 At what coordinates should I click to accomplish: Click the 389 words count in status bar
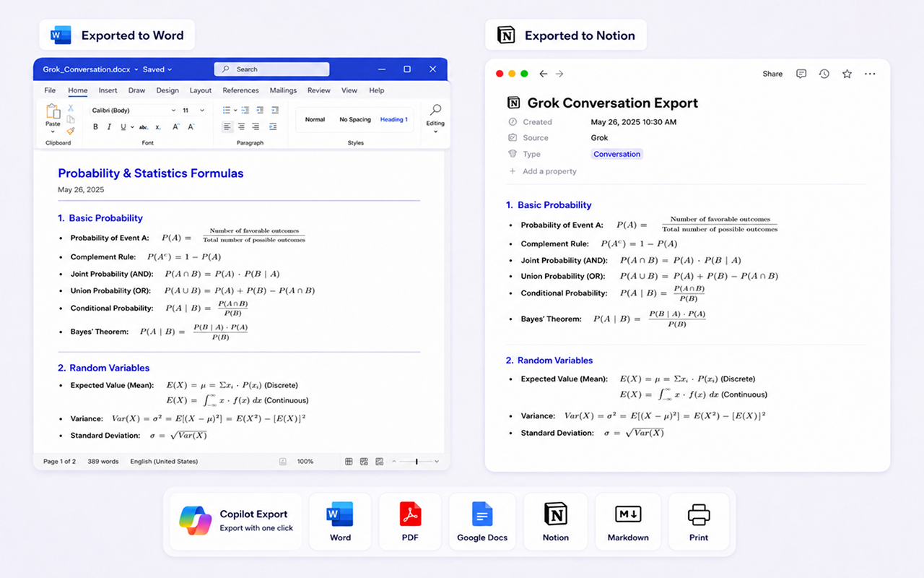click(103, 461)
